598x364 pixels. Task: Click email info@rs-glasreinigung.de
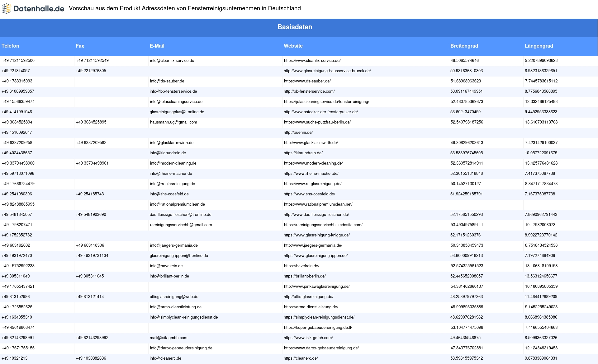coord(173,184)
